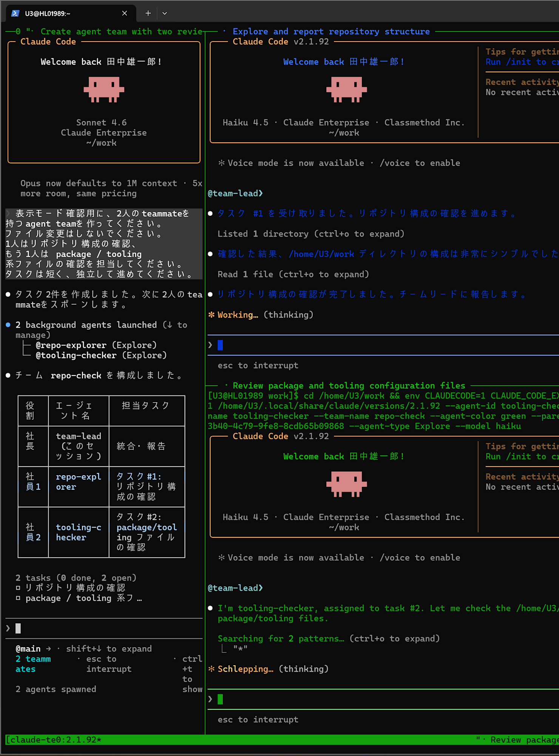Screen dimensions: 559x756
Task: Click 'Schlepping… (thinking)' status line
Action: pos(269,669)
